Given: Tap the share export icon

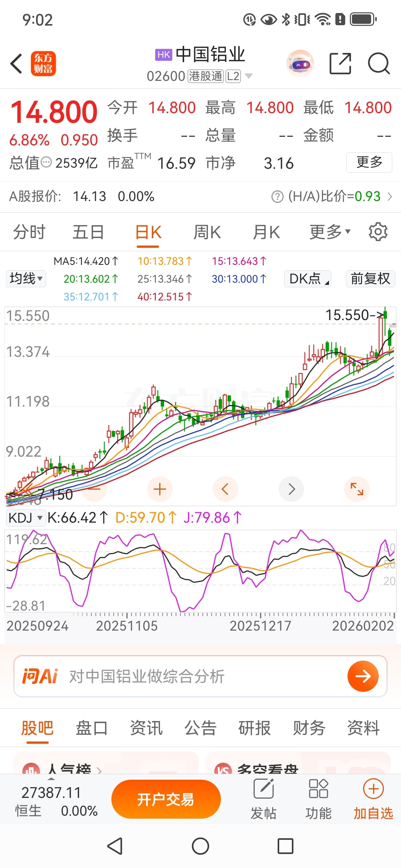Looking at the screenshot, I should (340, 63).
